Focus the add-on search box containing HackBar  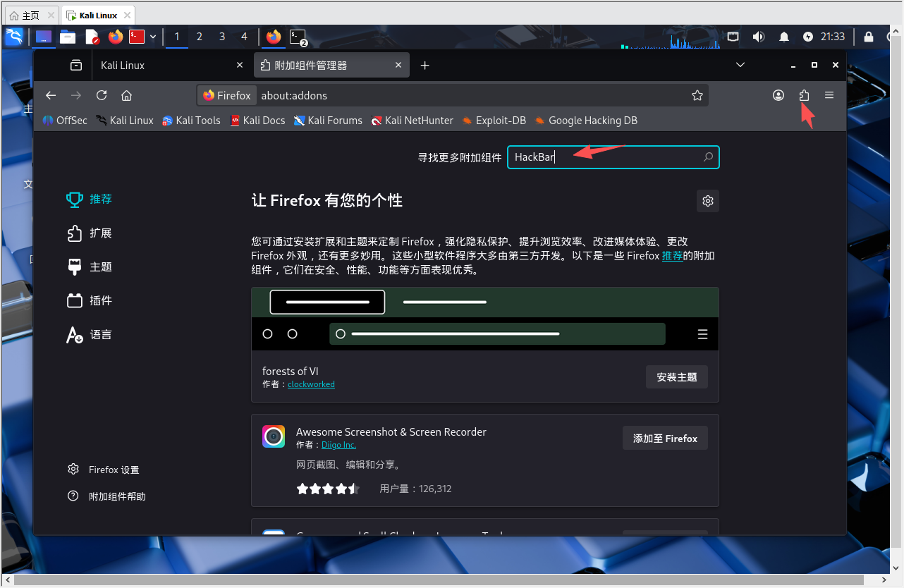(613, 157)
